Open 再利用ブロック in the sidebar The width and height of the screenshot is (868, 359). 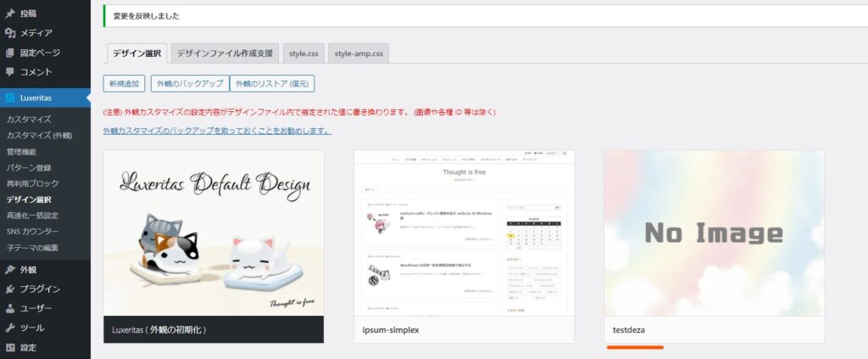click(33, 183)
